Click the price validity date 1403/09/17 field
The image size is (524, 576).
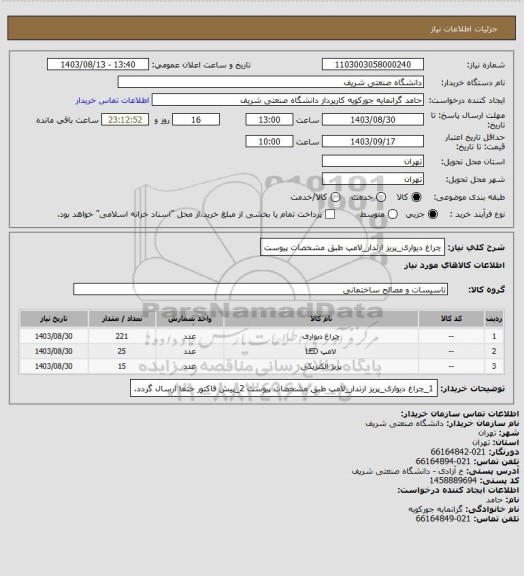click(x=373, y=141)
